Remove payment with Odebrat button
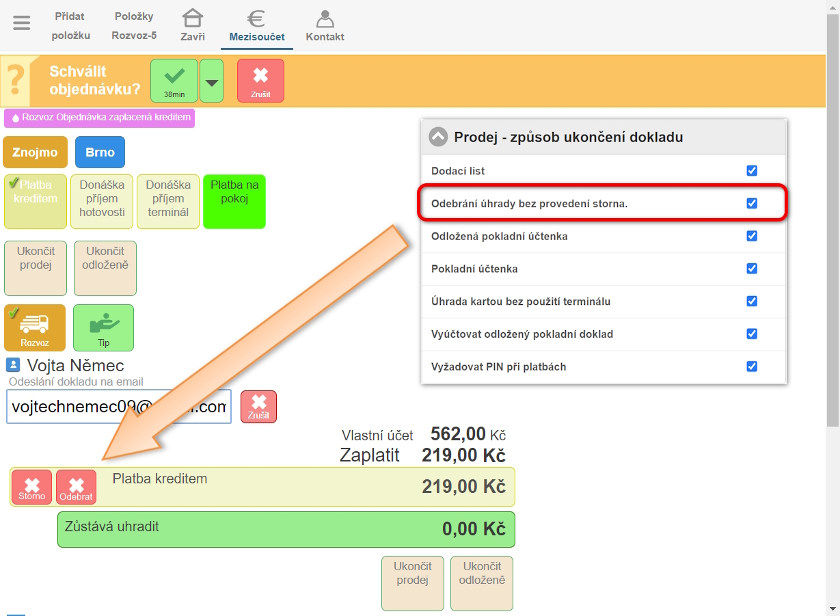 click(76, 487)
